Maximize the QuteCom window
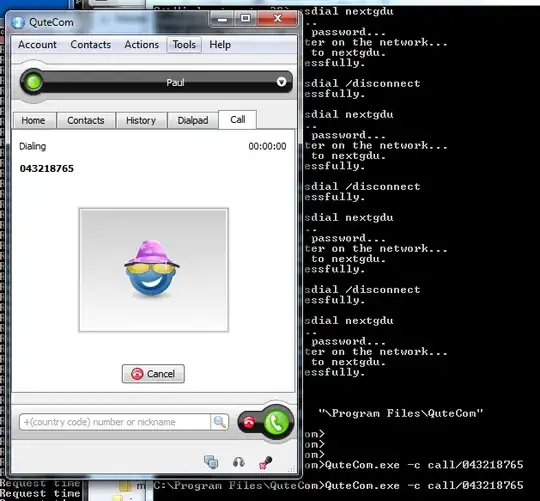 pos(245,19)
